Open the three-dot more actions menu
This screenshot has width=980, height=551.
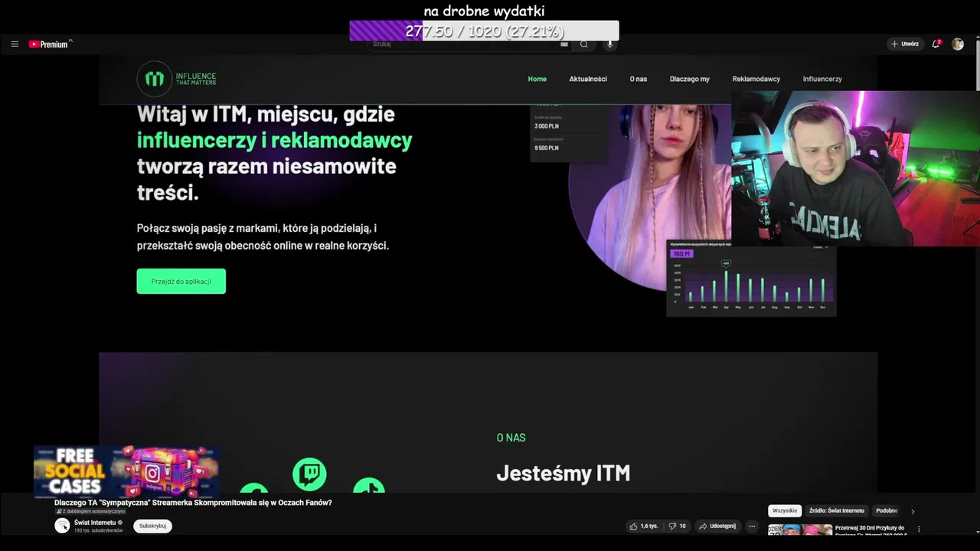752,527
